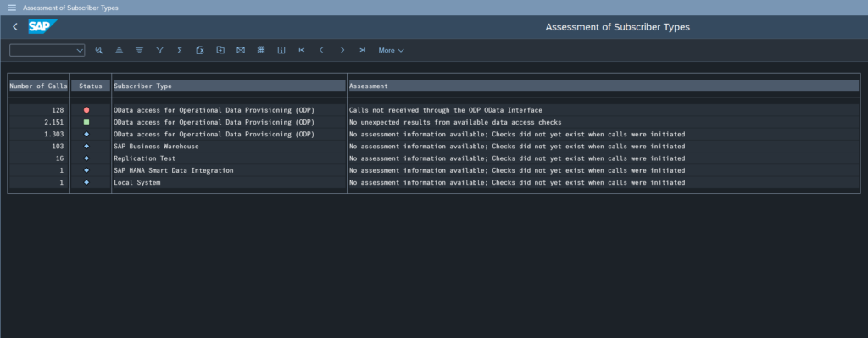Send list via the mail icon
This screenshot has height=338, width=868.
(x=241, y=50)
